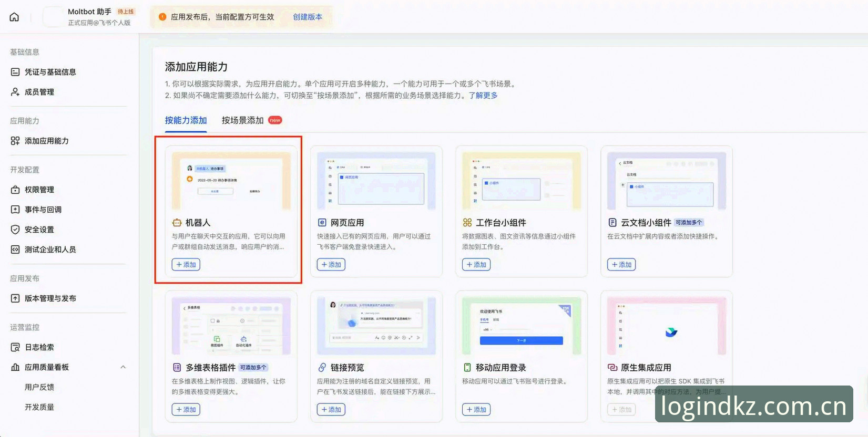Click the 测试企业和人员 icon
Image resolution: width=868 pixels, height=437 pixels.
click(x=15, y=249)
